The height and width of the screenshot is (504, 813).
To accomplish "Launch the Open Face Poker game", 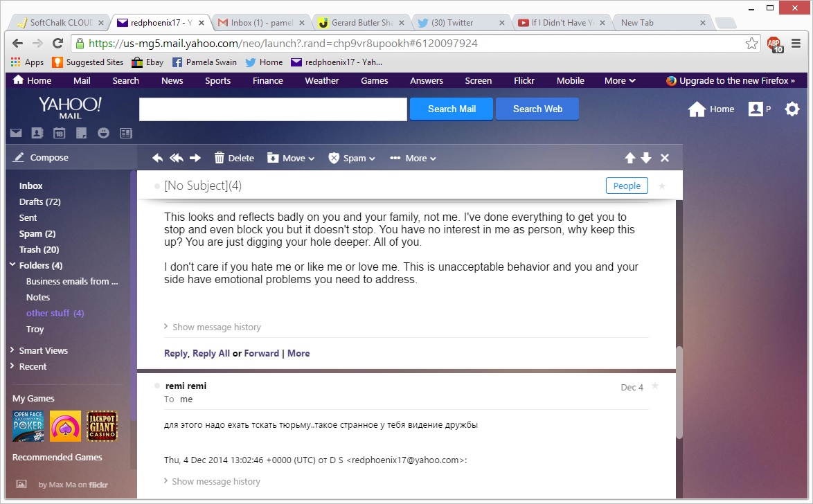I will tap(28, 426).
